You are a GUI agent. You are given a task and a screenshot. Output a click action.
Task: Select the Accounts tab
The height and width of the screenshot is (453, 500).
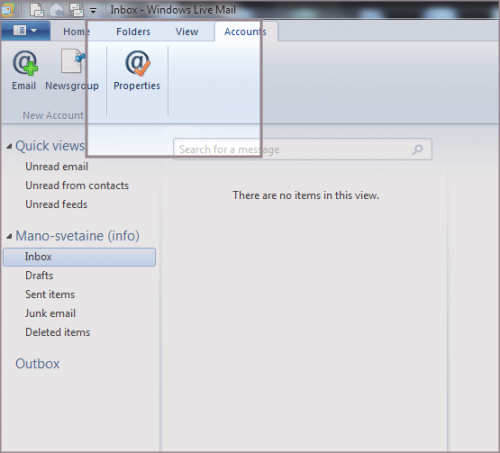click(245, 32)
